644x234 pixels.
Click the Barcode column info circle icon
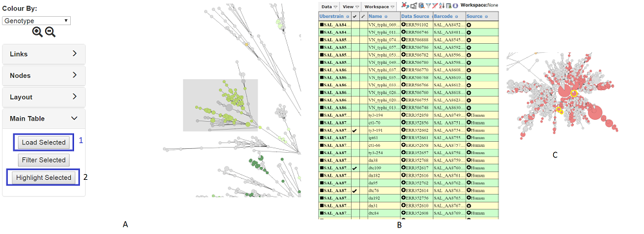[457, 17]
